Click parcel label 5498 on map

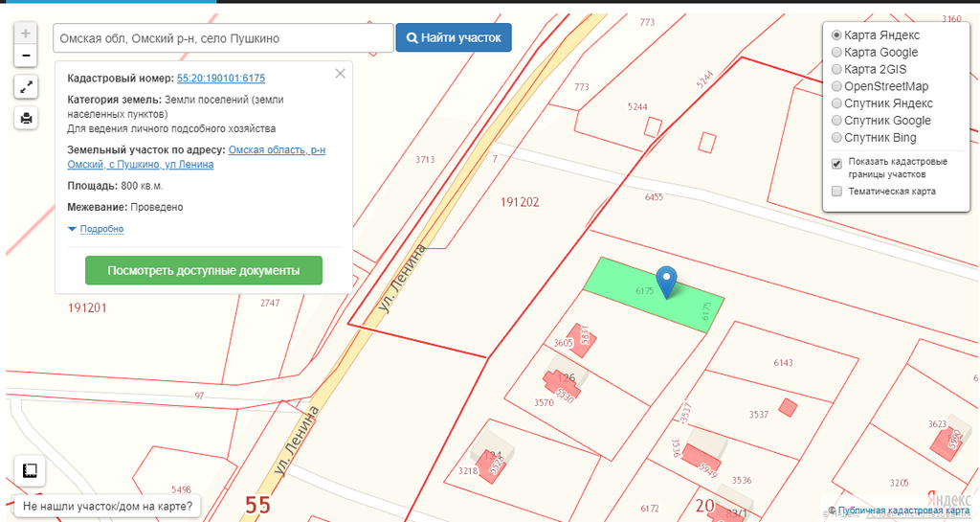[181, 489]
